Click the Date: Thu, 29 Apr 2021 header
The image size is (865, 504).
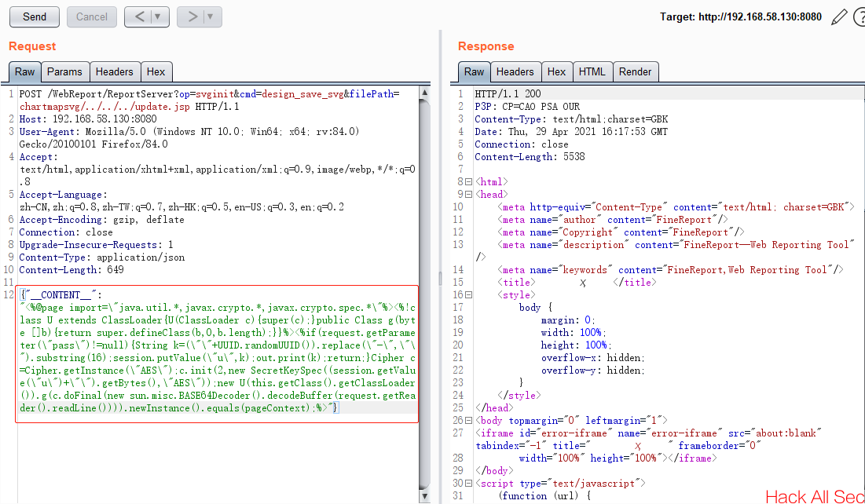[x=571, y=132]
